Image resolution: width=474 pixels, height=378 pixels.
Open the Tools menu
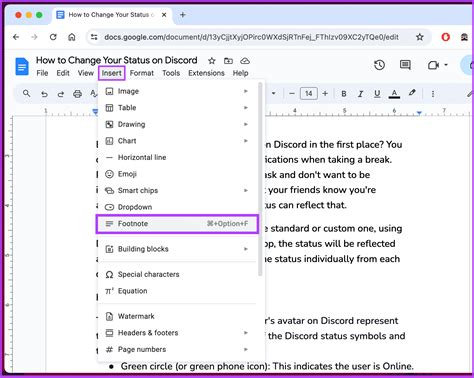tap(171, 73)
